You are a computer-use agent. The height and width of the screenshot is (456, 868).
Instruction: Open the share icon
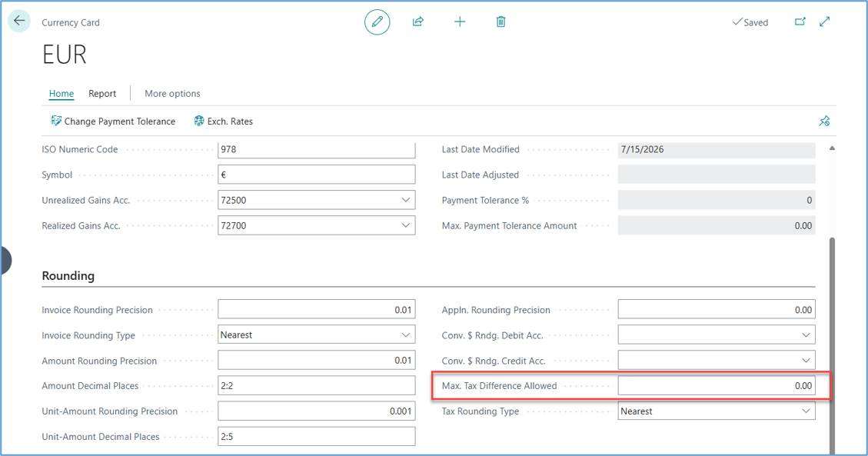coord(418,22)
